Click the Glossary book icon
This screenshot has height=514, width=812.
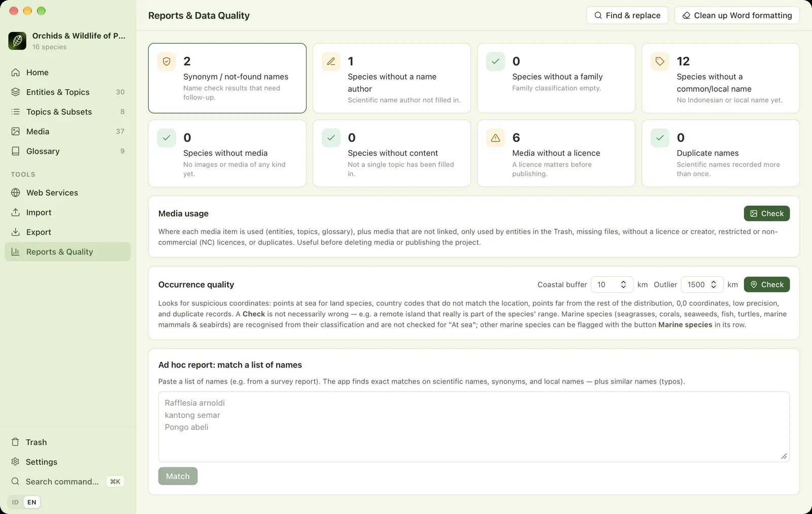pyautogui.click(x=16, y=152)
